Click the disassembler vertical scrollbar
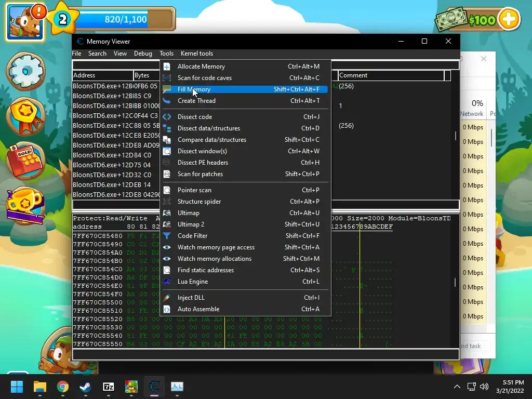Viewport: 532px width, 399px height. [455, 136]
